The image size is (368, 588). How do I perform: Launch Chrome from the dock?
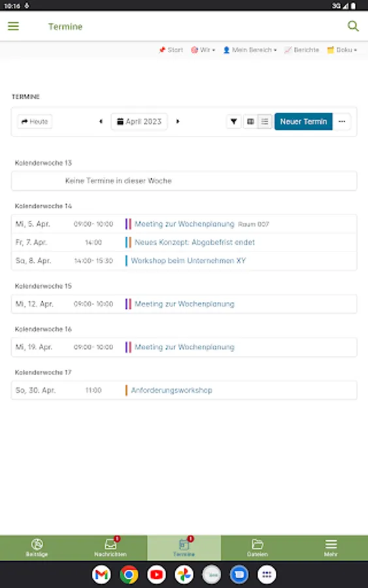(x=129, y=574)
